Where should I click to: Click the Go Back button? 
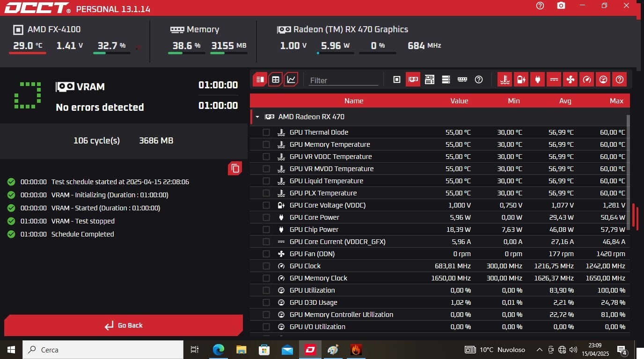(124, 325)
